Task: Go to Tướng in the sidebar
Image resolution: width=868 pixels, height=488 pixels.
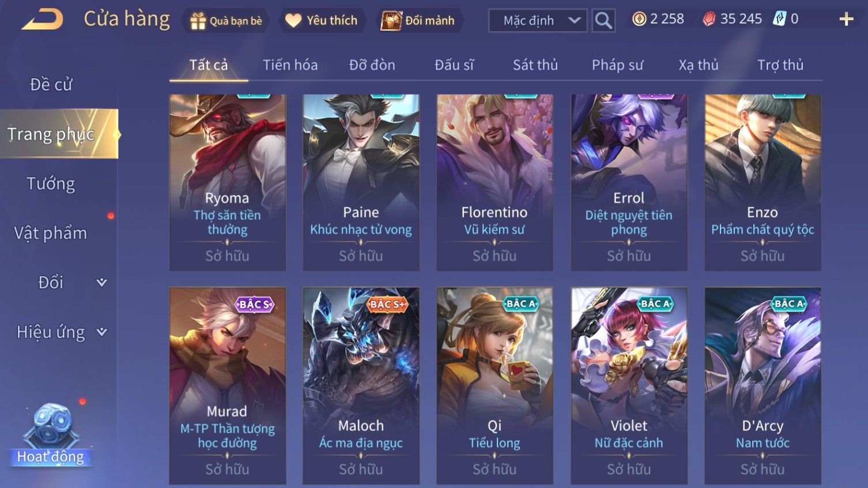Action: click(51, 183)
